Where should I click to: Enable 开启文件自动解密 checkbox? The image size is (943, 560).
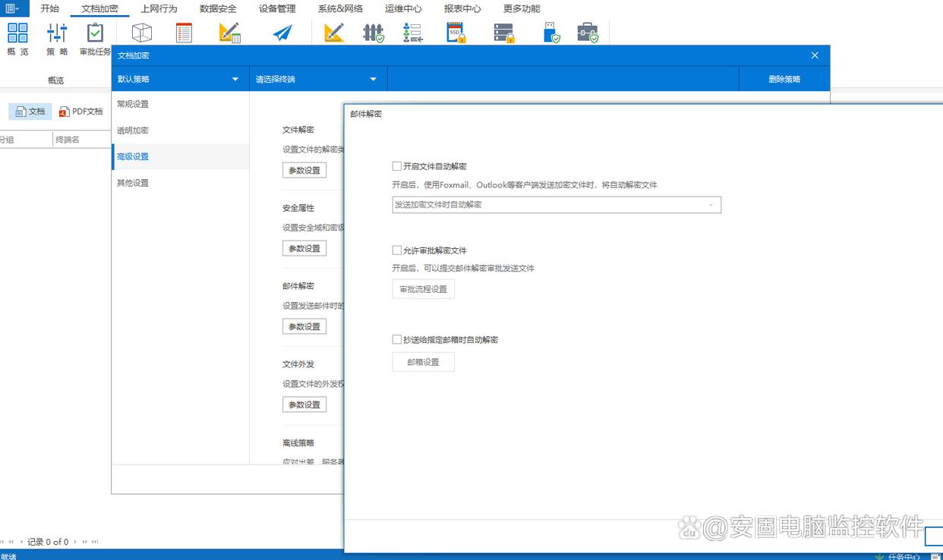pyautogui.click(x=397, y=166)
